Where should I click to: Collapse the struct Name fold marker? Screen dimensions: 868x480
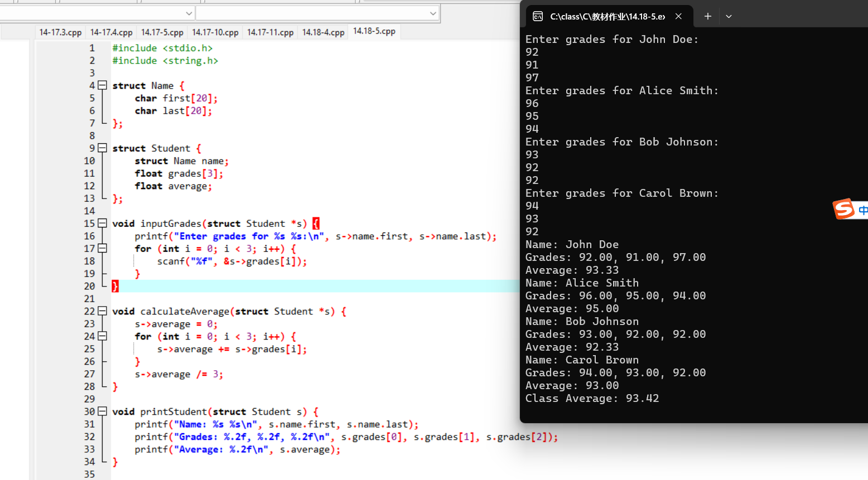pyautogui.click(x=102, y=85)
